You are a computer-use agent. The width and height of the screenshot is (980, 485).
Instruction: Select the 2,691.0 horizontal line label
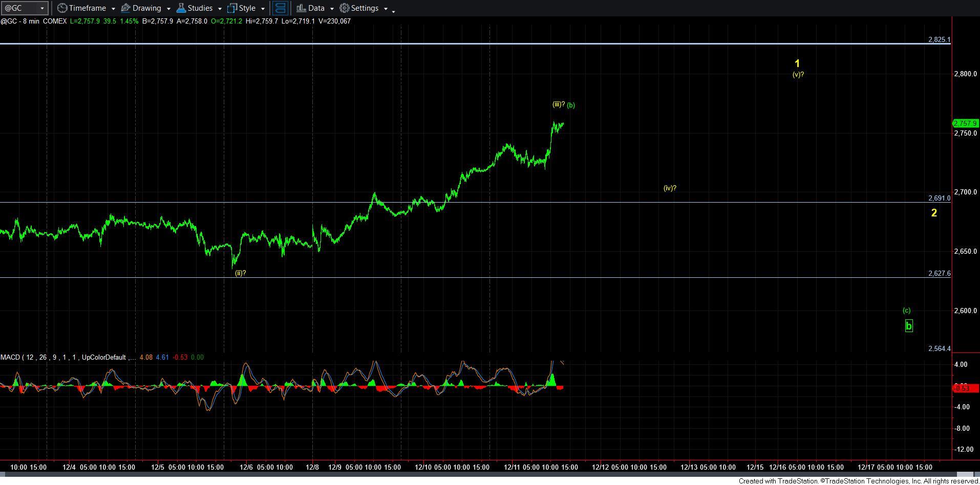point(939,199)
